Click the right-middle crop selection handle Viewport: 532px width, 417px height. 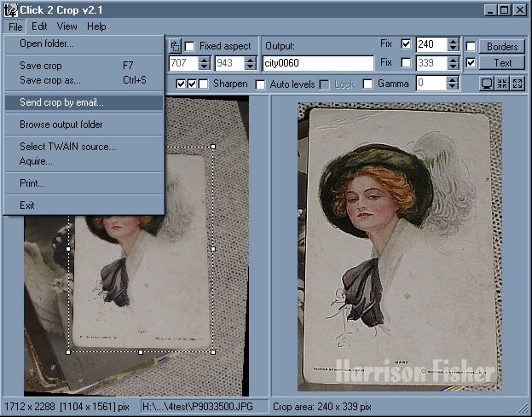click(213, 249)
